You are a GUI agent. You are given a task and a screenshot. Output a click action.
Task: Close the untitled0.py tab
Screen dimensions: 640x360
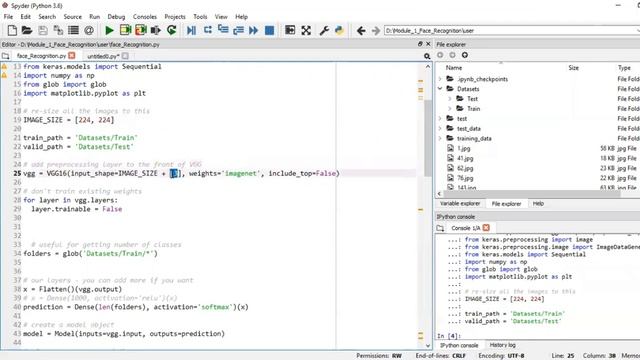125,56
